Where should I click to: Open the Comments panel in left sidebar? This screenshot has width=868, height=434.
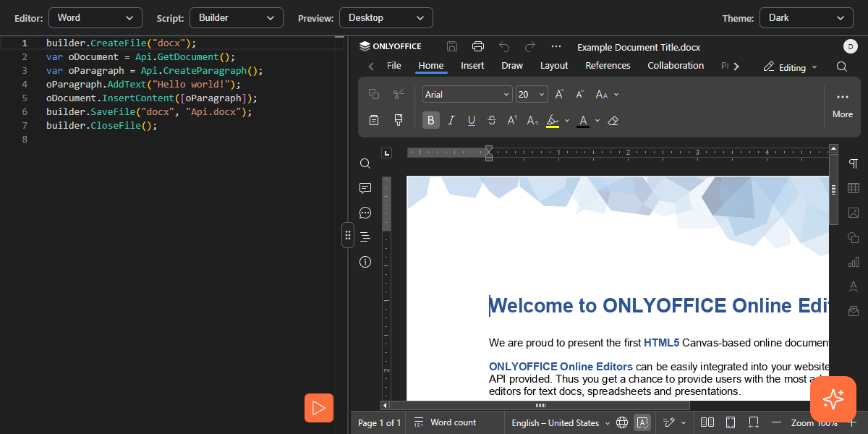[365, 188]
